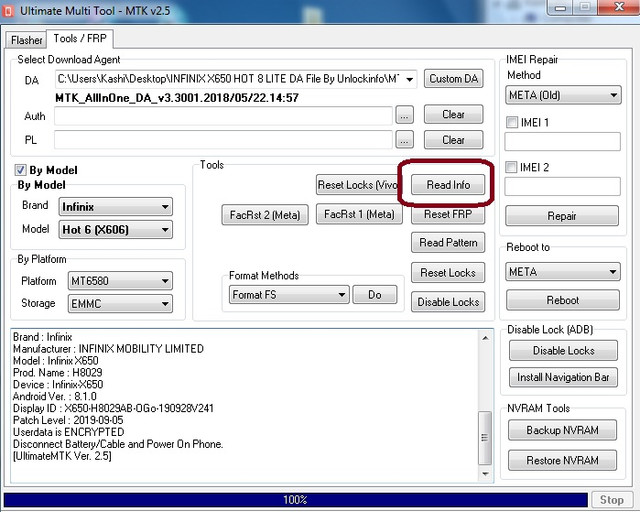
Task: Click inside the Auth path input field
Action: pyautogui.click(x=223, y=116)
